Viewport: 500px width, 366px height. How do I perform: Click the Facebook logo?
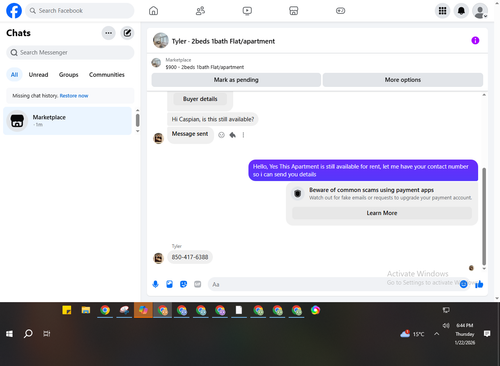coord(14,11)
